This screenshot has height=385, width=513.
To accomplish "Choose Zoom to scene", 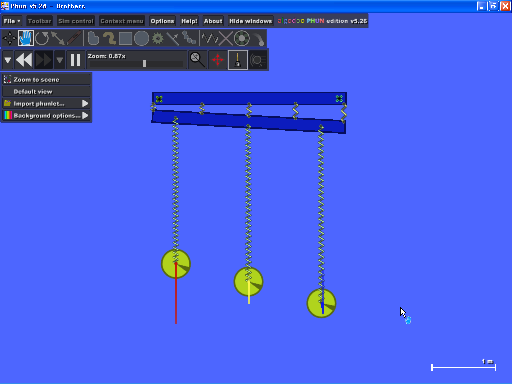I will point(46,79).
